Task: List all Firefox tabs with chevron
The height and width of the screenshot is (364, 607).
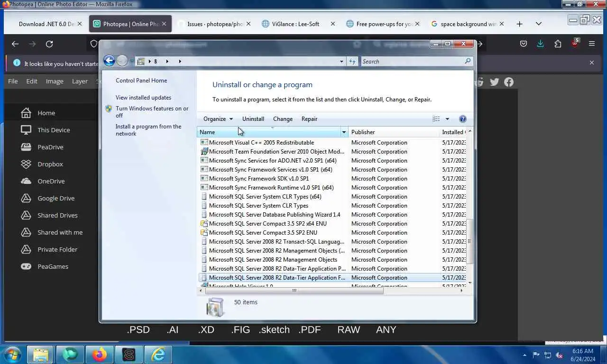Action: [539, 24]
